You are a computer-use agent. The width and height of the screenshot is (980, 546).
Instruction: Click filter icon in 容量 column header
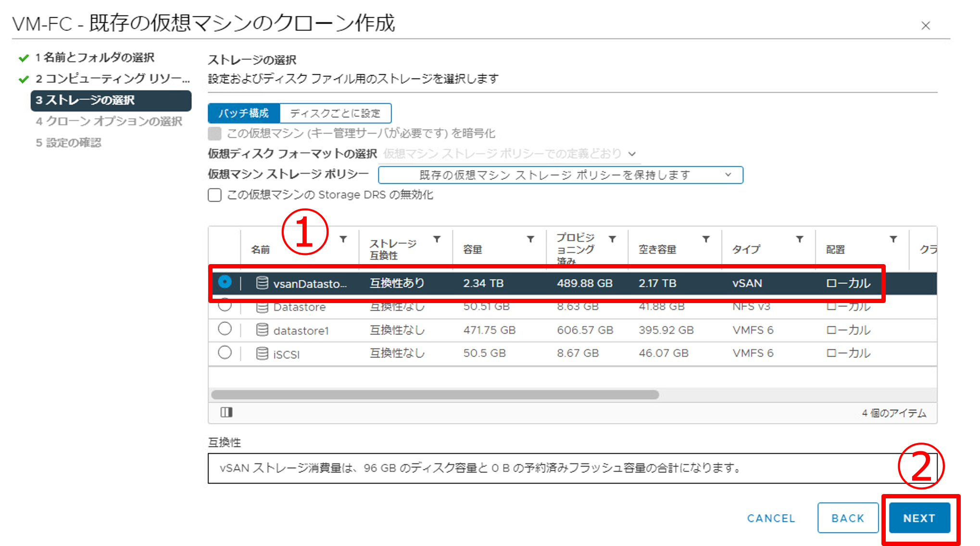530,239
